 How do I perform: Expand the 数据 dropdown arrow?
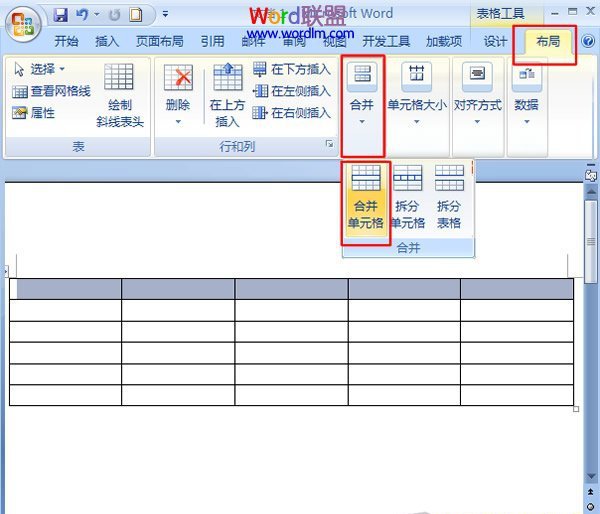527,122
